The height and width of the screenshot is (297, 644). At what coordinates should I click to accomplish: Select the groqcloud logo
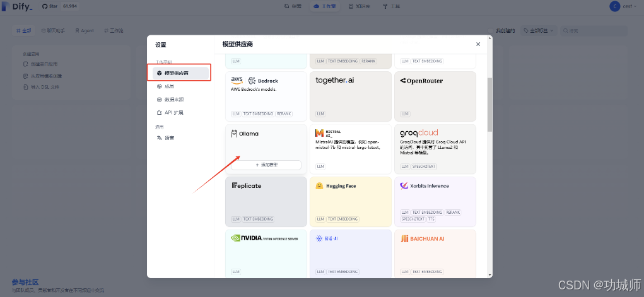419,133
